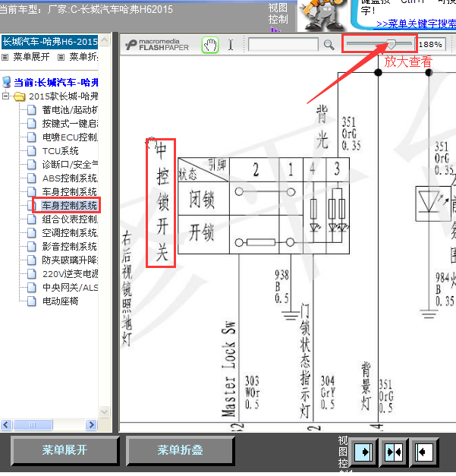The image size is (456, 476).
Task: Select the 当前:长城汽车-哈弗 root node
Action: click(56, 82)
